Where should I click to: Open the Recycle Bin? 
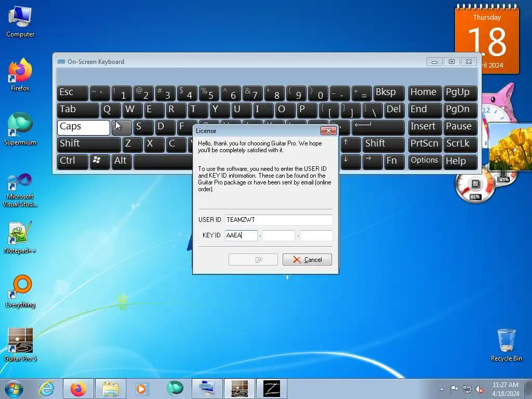[506, 345]
